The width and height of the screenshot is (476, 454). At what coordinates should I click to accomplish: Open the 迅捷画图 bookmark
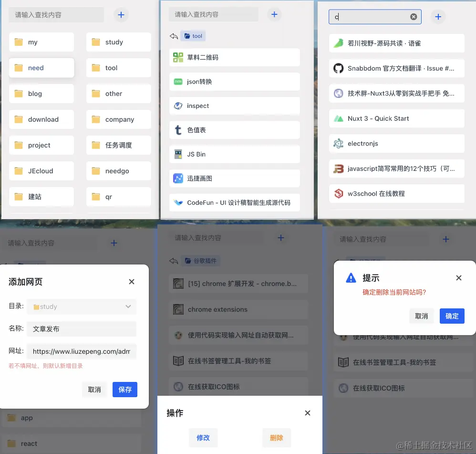coord(234,179)
